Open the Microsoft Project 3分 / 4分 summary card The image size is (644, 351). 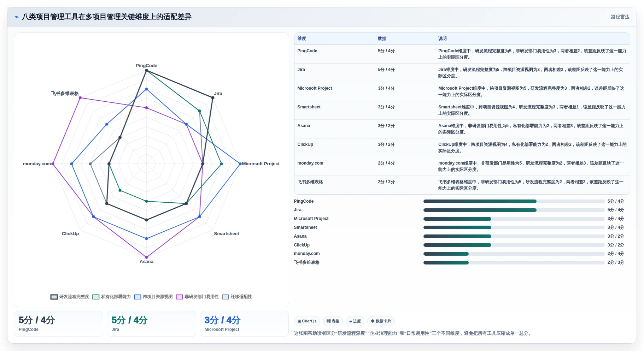(x=244, y=324)
